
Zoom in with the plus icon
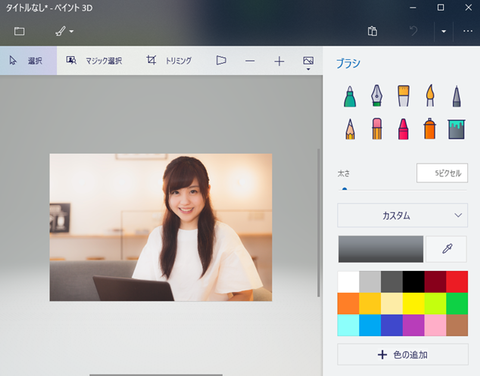click(279, 61)
